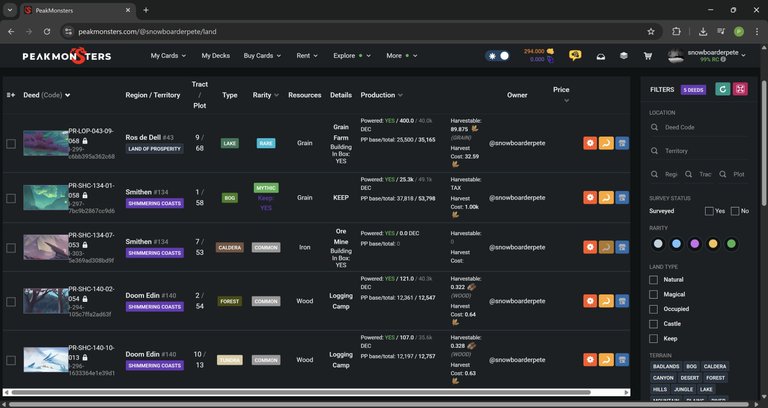Open the inbox tray icon in the header
Image resolution: width=768 pixels, height=408 pixels.
tap(600, 56)
